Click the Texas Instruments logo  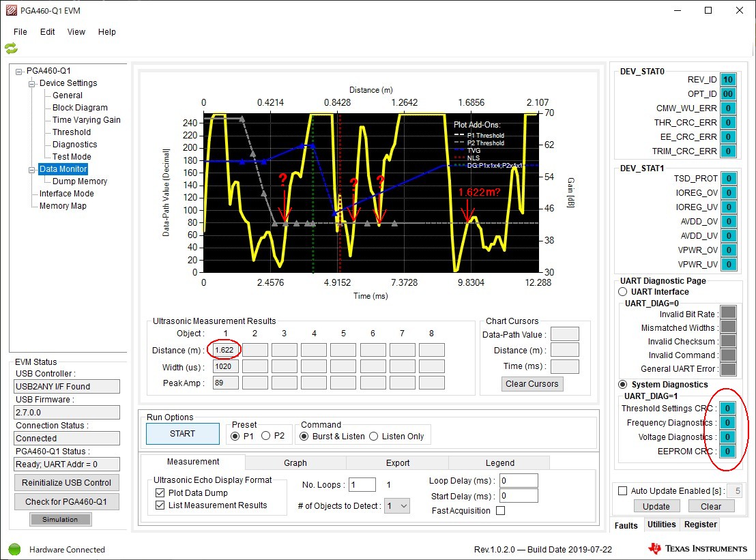[x=697, y=548]
